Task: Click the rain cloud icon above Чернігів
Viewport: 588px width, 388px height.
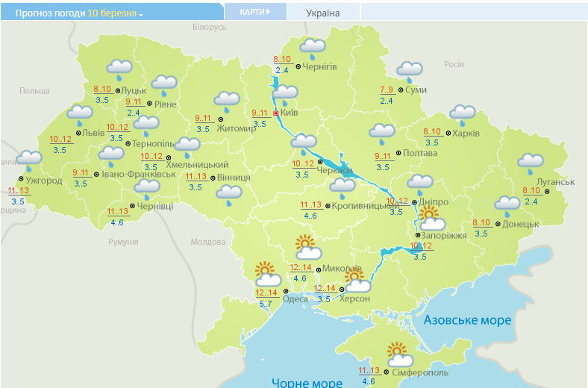Action: tap(313, 48)
